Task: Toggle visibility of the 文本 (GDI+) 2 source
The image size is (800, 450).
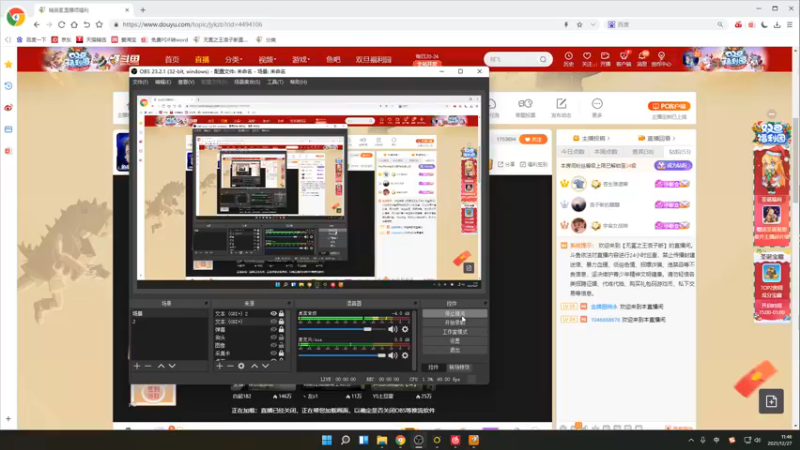Action: pyautogui.click(x=273, y=314)
